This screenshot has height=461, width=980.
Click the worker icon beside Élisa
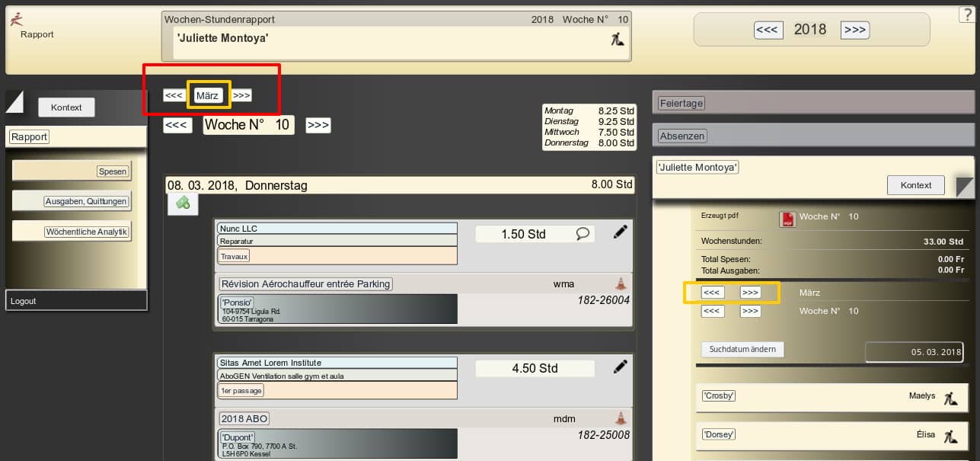pyautogui.click(x=950, y=437)
